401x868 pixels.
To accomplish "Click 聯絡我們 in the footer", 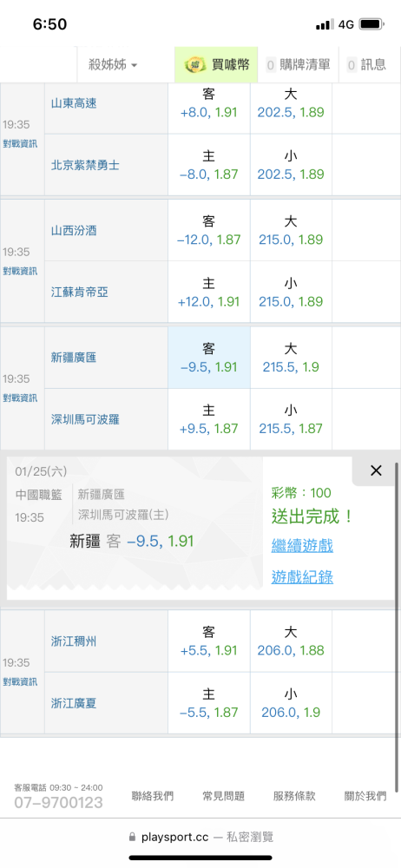I will (152, 796).
